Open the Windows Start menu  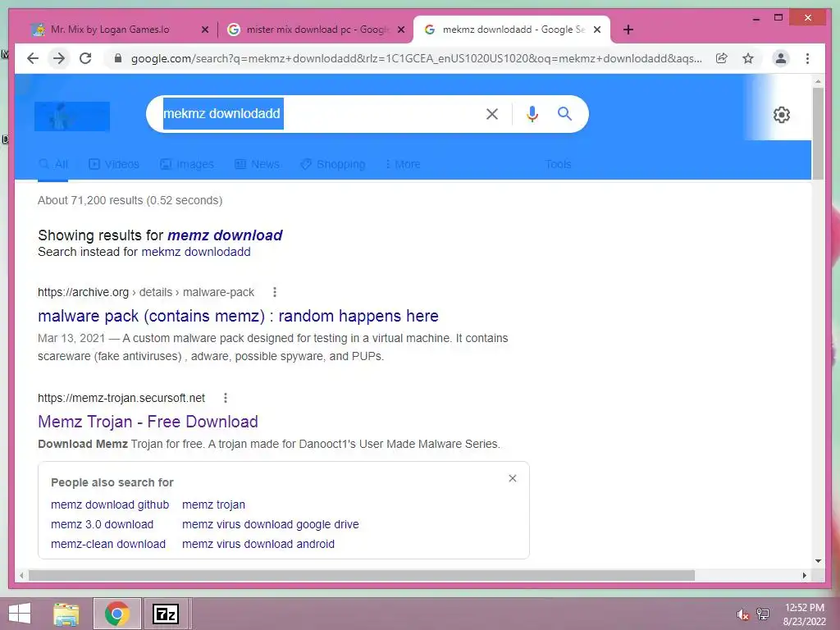click(x=20, y=614)
